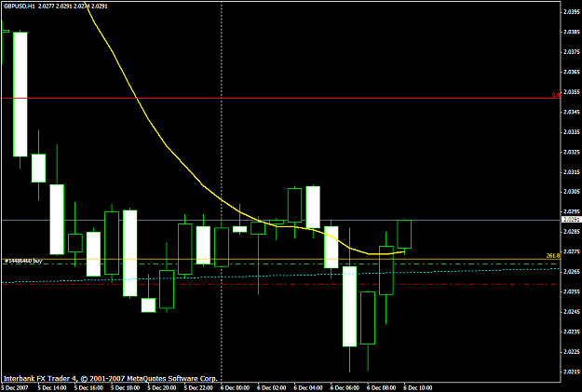Screen dimensions: 582x392
Task: Click the 2.0335 price axis label
Action: pyautogui.click(x=571, y=132)
